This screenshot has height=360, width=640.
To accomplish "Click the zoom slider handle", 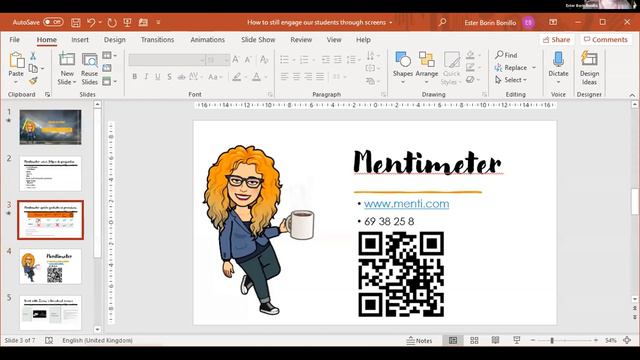I will [x=552, y=340].
